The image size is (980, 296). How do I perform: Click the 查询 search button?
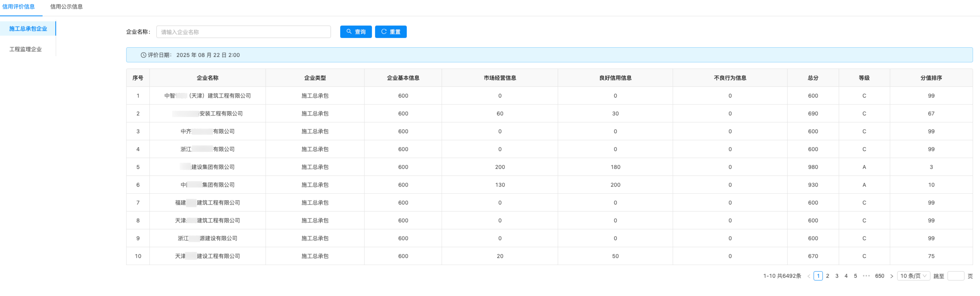click(x=356, y=32)
